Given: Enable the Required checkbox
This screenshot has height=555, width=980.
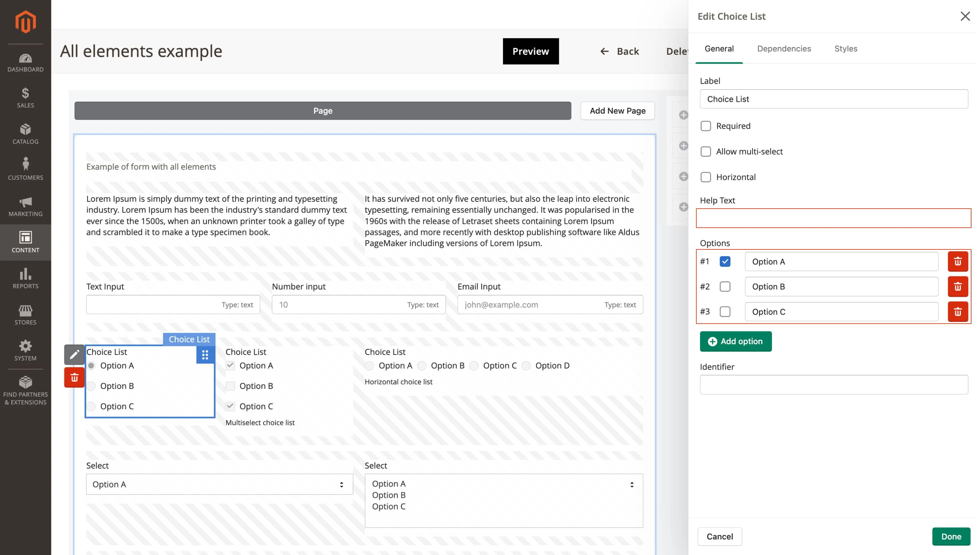Looking at the screenshot, I should coord(706,126).
